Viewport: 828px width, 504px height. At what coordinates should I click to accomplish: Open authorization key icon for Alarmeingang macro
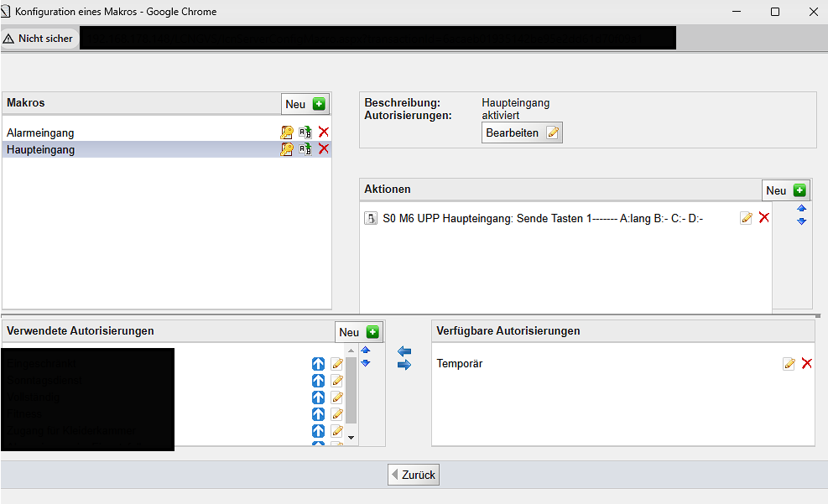point(287,132)
